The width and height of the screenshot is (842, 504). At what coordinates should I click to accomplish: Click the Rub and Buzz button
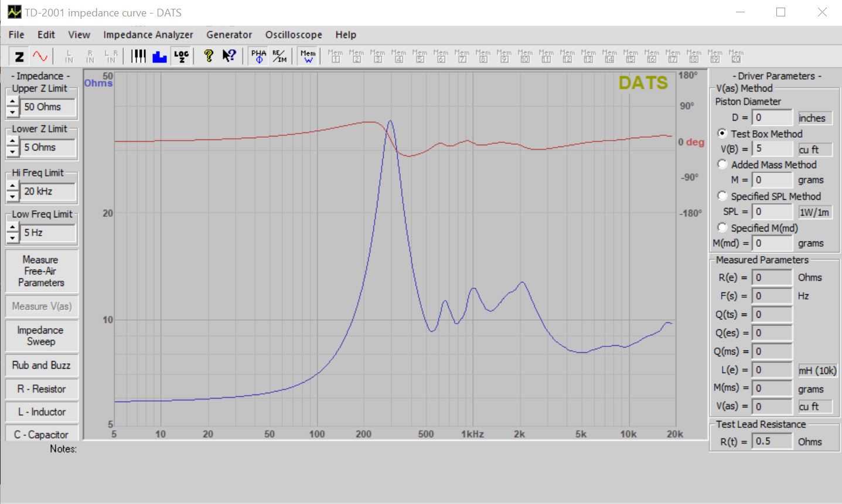click(41, 365)
